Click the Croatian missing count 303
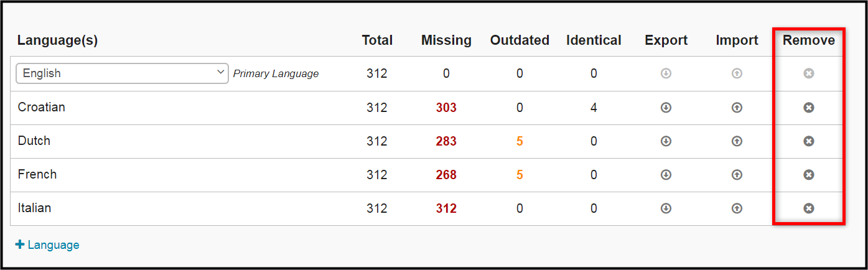Screen dimensions: 868x270 446,108
